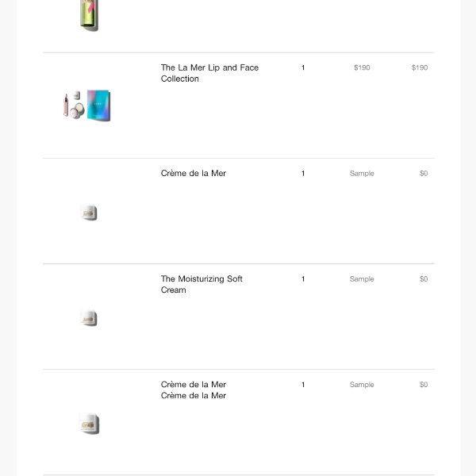Open The Moisturizing Soft Cream title
The width and height of the screenshot is (476, 476).
[202, 284]
